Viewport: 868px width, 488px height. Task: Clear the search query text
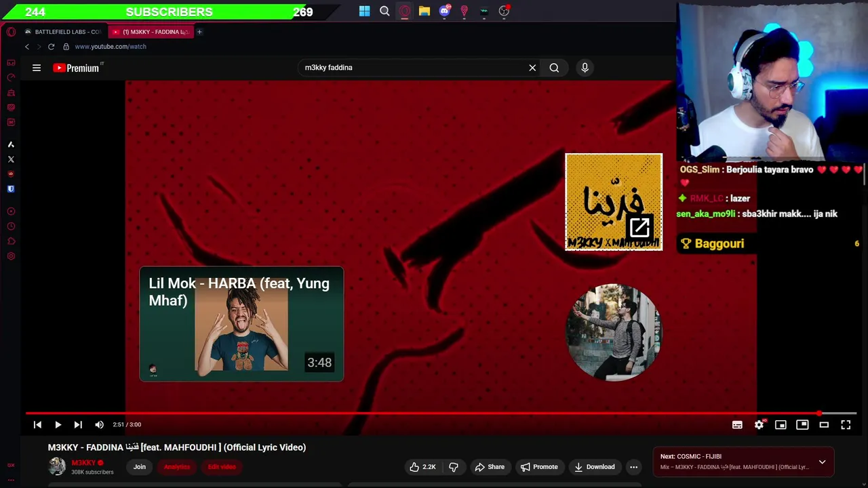(532, 68)
